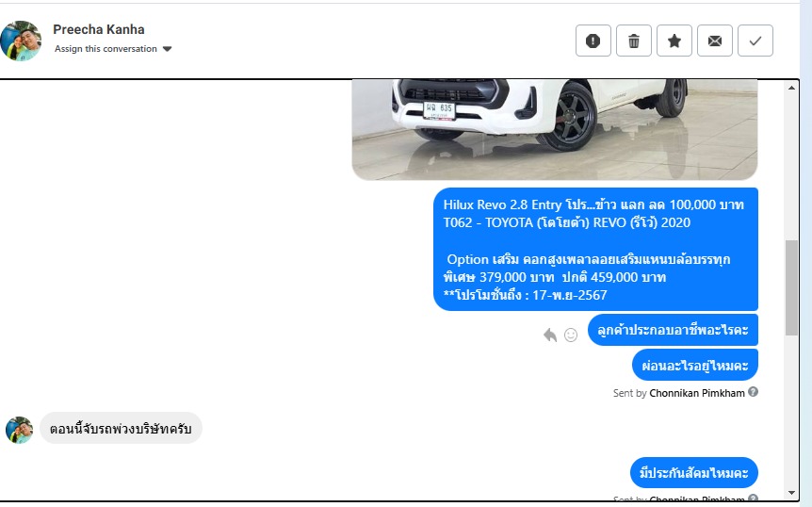Open the white Toyota Revo photo

(x=555, y=129)
